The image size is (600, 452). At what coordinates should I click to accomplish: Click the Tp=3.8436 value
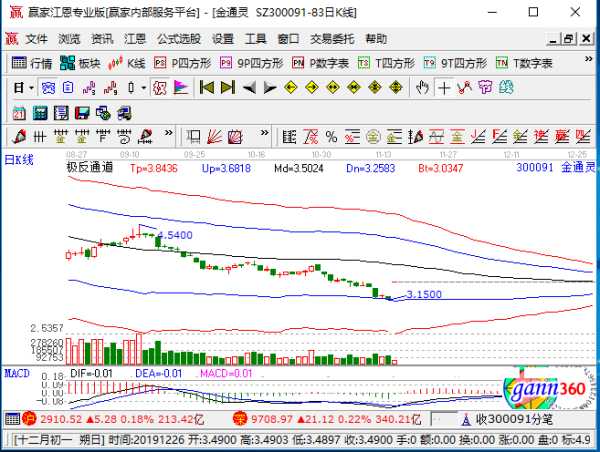pos(154,168)
